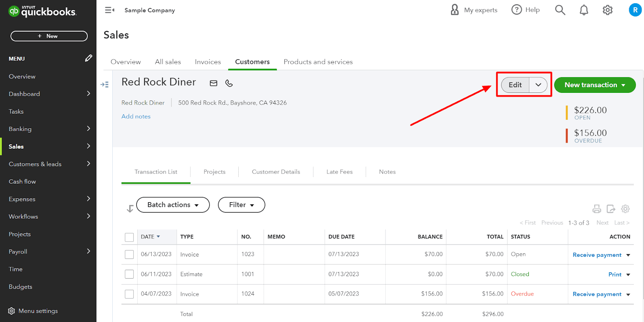Switch to the Invoices tab
Screen dimensions: 644x322
(x=208, y=62)
